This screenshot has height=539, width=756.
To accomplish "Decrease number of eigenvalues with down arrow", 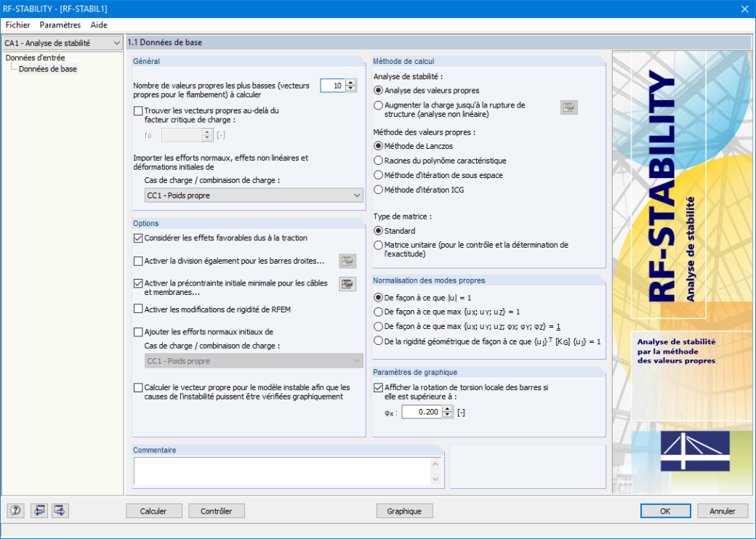I will (351, 89).
